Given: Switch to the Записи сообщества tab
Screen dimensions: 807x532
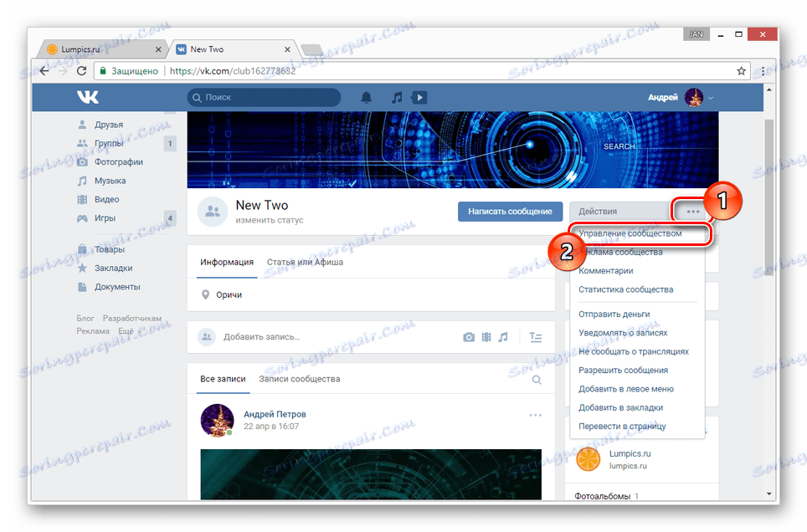Looking at the screenshot, I should click(300, 379).
